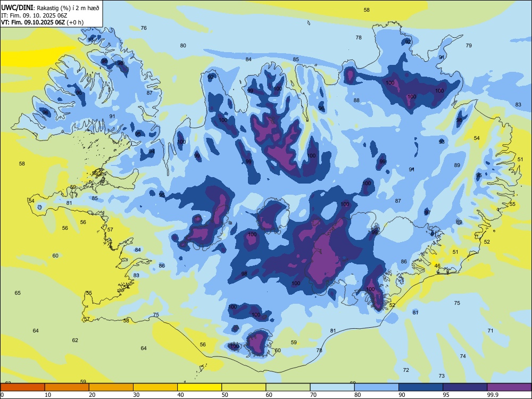532x399 pixels.
Task: Click the map humidity value '79'
Action: pos(469,45)
